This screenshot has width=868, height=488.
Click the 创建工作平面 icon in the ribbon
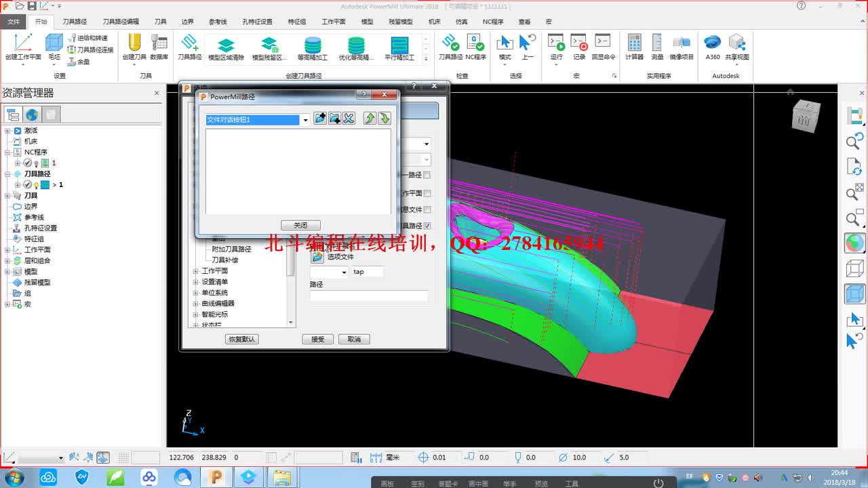click(22, 47)
